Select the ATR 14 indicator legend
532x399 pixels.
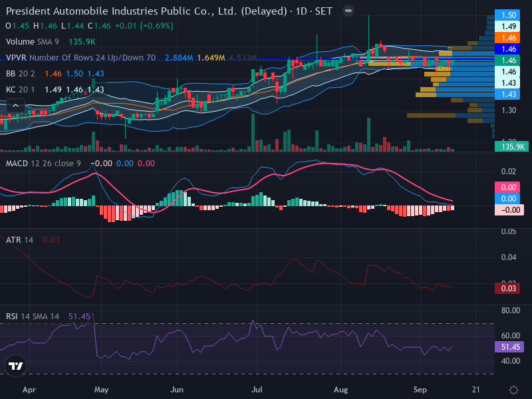tap(19, 240)
